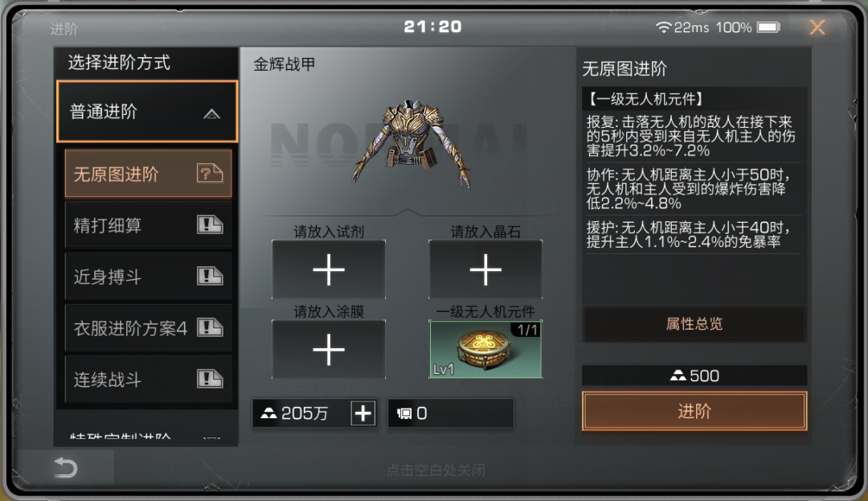Image resolution: width=868 pixels, height=501 pixels.
Task: Click the warning icon beside 精打细算
Action: pyautogui.click(x=210, y=224)
